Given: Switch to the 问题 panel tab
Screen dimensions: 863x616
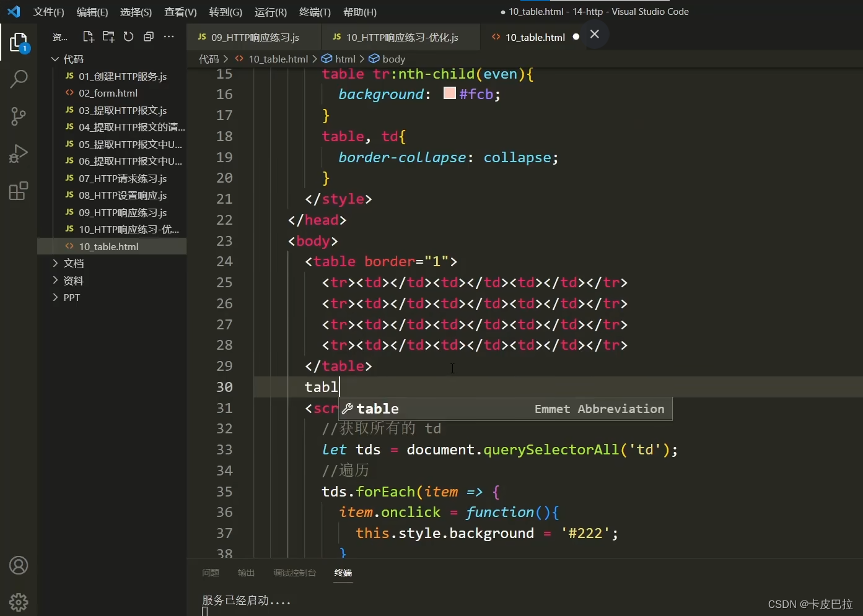Looking at the screenshot, I should (x=211, y=573).
